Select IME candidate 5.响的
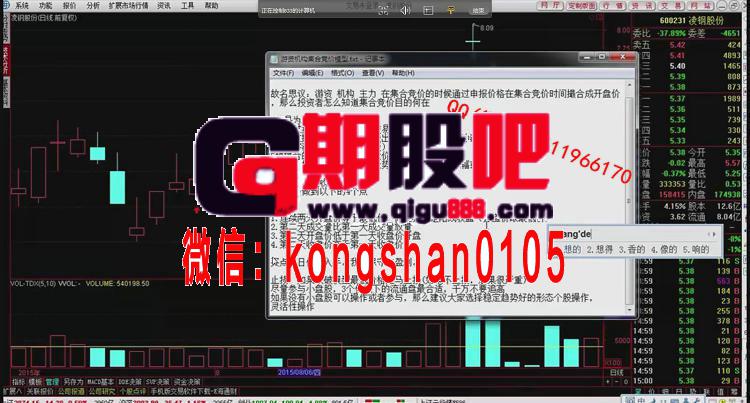 click(x=696, y=249)
